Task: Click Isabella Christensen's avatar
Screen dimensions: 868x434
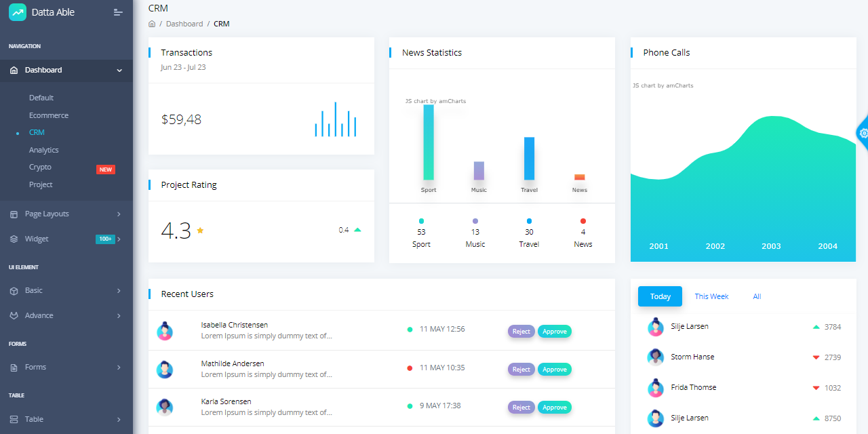Action: (x=164, y=331)
